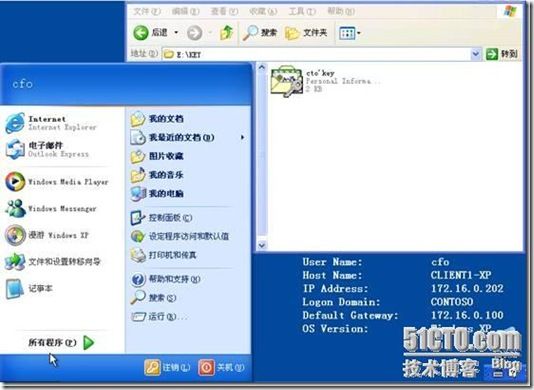Open 设定程序访问和默认值
The image size is (534, 390).
[x=180, y=236]
